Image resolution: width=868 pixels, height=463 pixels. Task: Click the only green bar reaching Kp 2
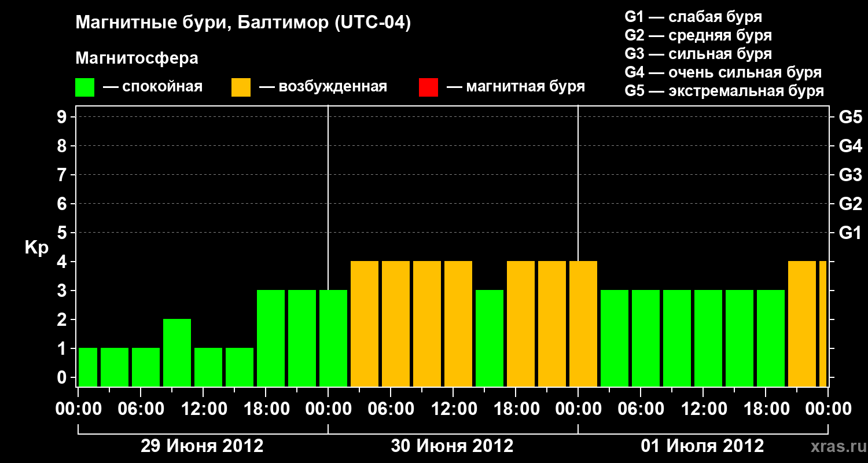[177, 352]
